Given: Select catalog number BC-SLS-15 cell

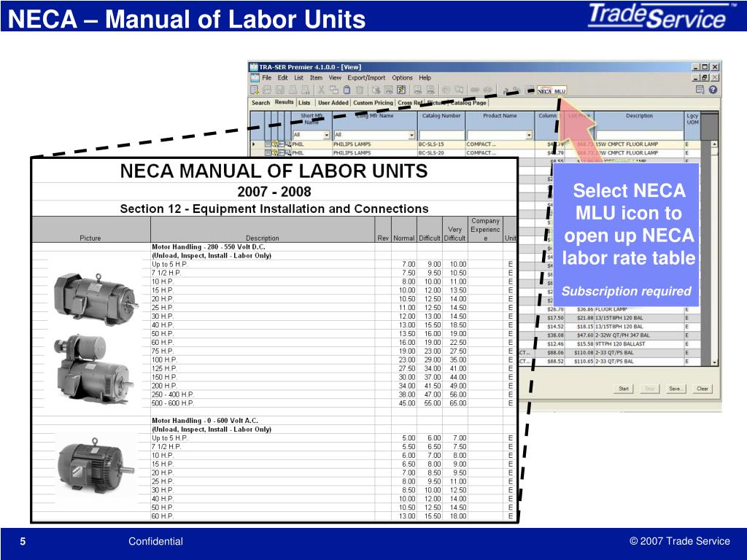Looking at the screenshot, I should (x=441, y=144).
